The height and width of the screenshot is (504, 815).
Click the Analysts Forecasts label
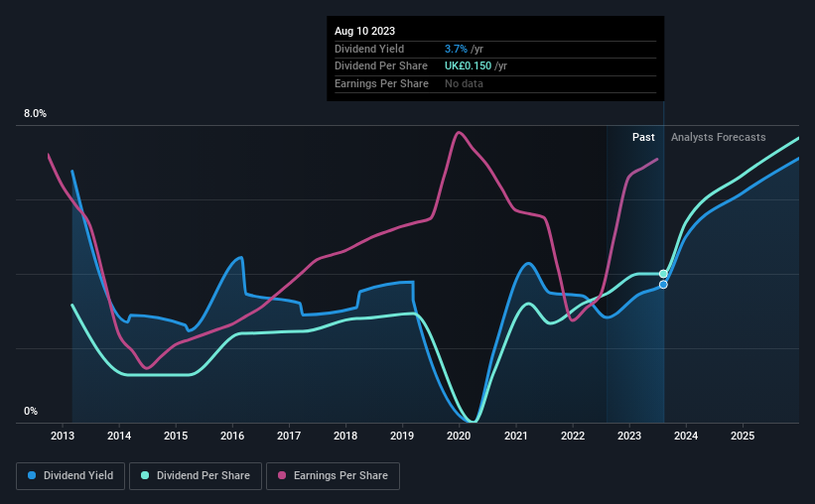click(x=719, y=137)
